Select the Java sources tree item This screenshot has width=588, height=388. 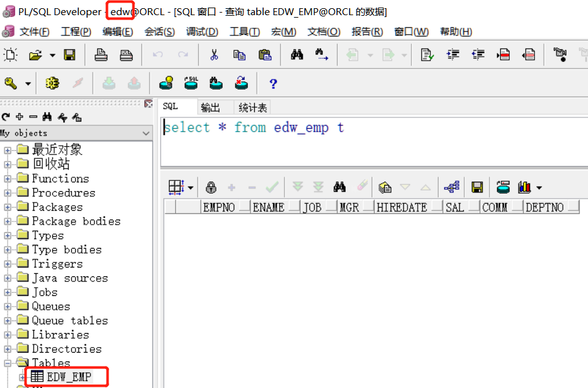[70, 278]
